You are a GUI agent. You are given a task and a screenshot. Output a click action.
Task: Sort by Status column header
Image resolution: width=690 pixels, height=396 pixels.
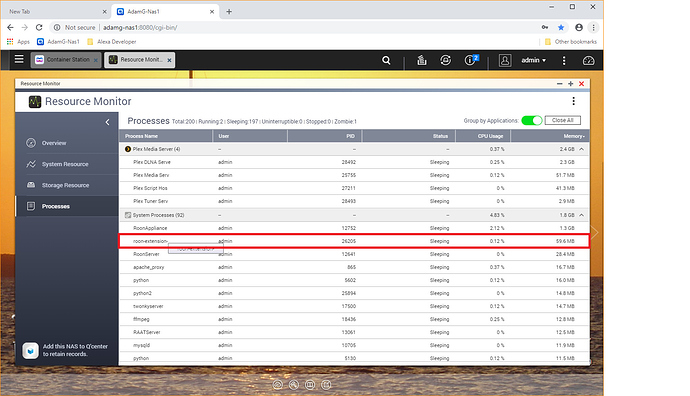point(409,136)
